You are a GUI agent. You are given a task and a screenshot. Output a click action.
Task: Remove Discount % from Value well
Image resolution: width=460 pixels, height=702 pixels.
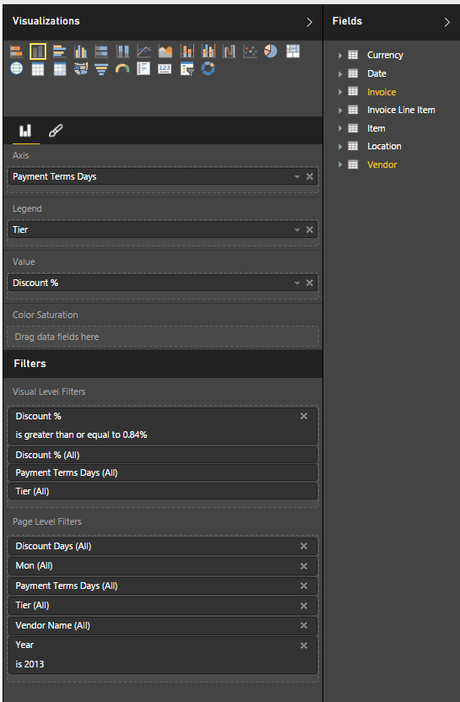point(310,283)
